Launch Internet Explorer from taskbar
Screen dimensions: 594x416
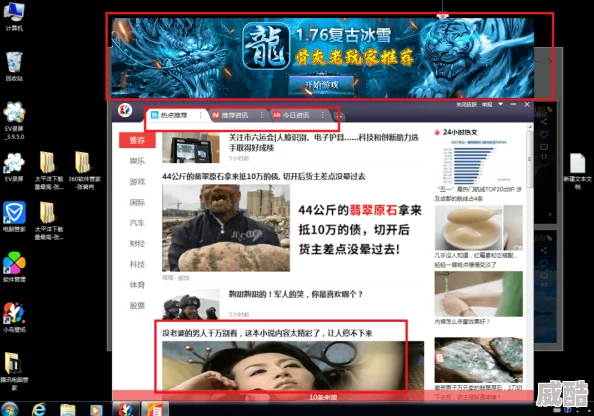pyautogui.click(x=39, y=410)
